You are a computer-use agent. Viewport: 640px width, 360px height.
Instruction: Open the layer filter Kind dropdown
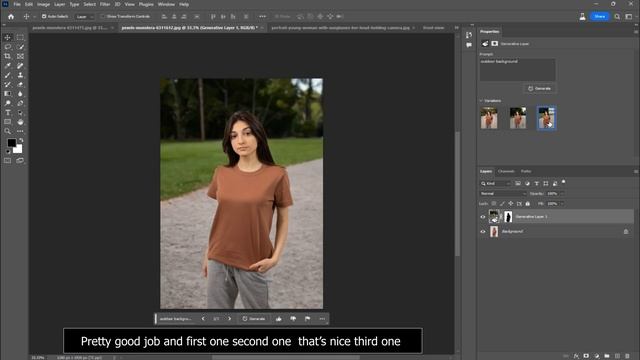(496, 184)
